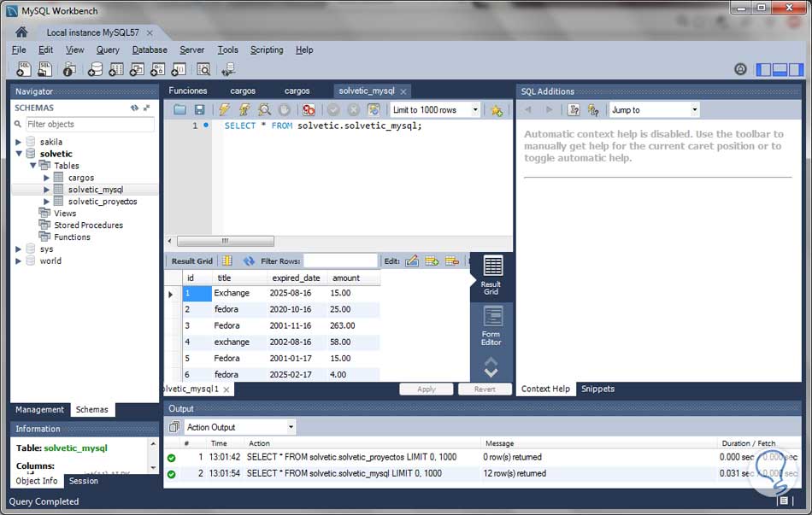Execute query lightning bolt icon
The image size is (812, 515).
pyautogui.click(x=224, y=109)
